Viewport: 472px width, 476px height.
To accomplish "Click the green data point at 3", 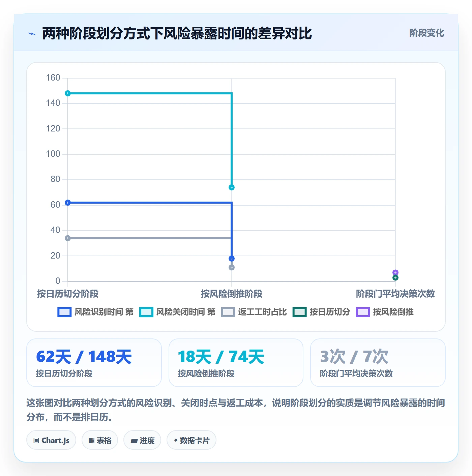I will coord(395,278).
